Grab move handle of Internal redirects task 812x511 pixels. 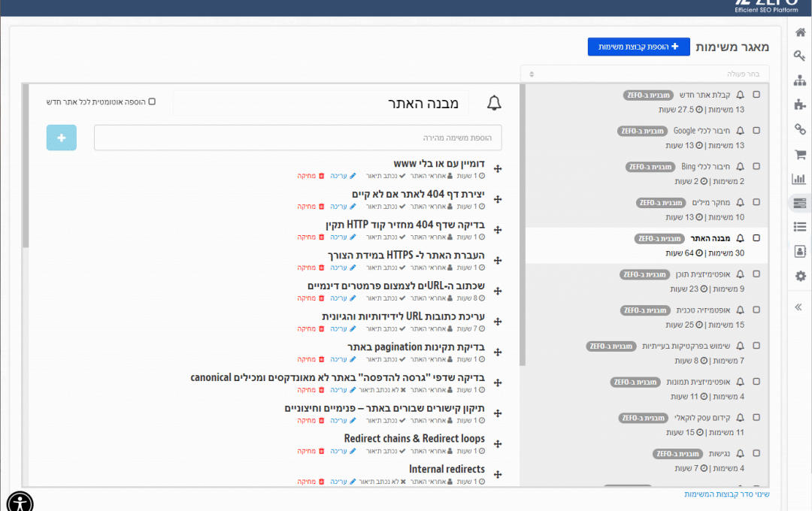coord(498,474)
